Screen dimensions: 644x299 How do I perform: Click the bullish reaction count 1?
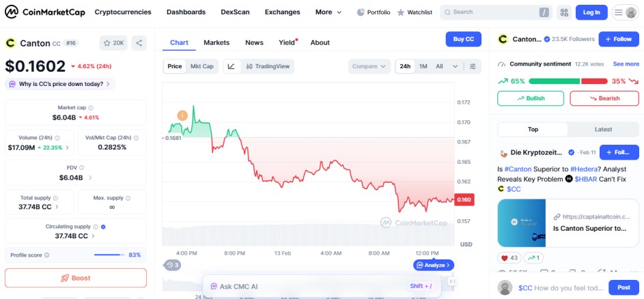click(533, 258)
